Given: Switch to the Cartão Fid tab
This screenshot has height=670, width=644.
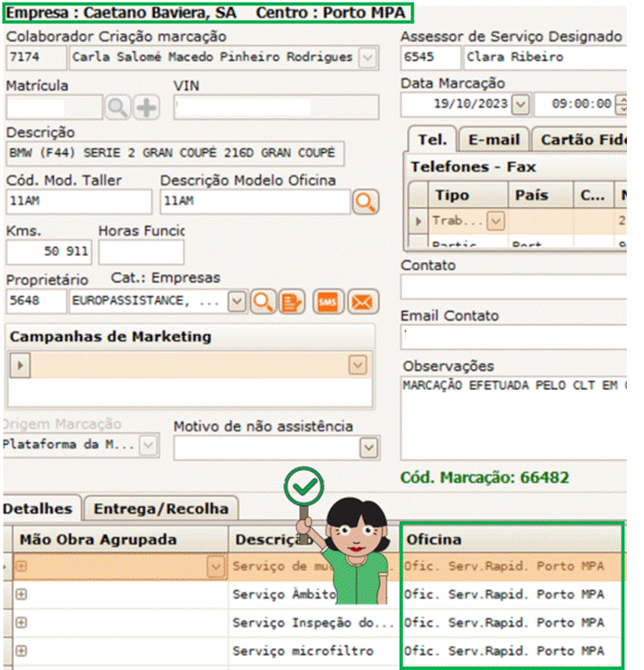Looking at the screenshot, I should (581, 140).
